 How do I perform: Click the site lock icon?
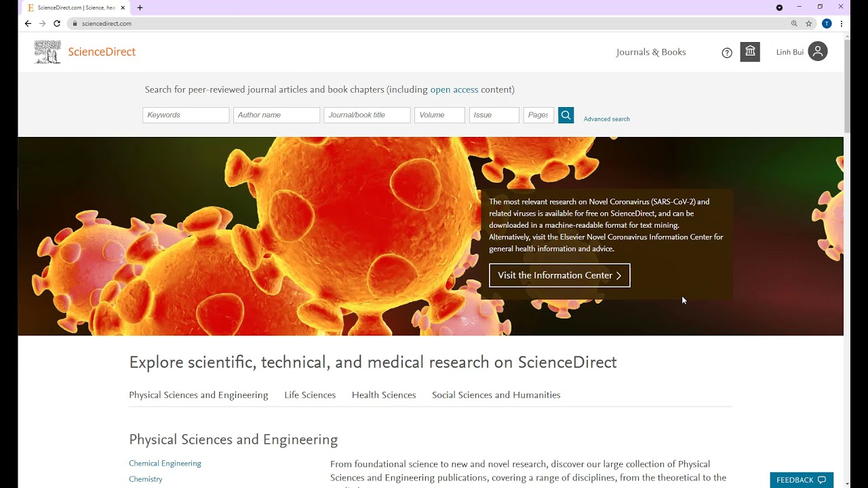click(x=75, y=23)
